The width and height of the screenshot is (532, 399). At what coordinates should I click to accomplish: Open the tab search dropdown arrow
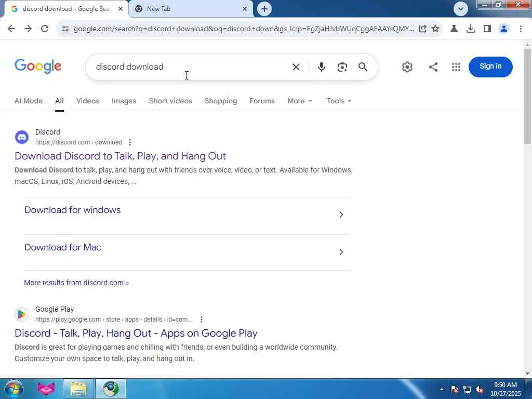[461, 9]
